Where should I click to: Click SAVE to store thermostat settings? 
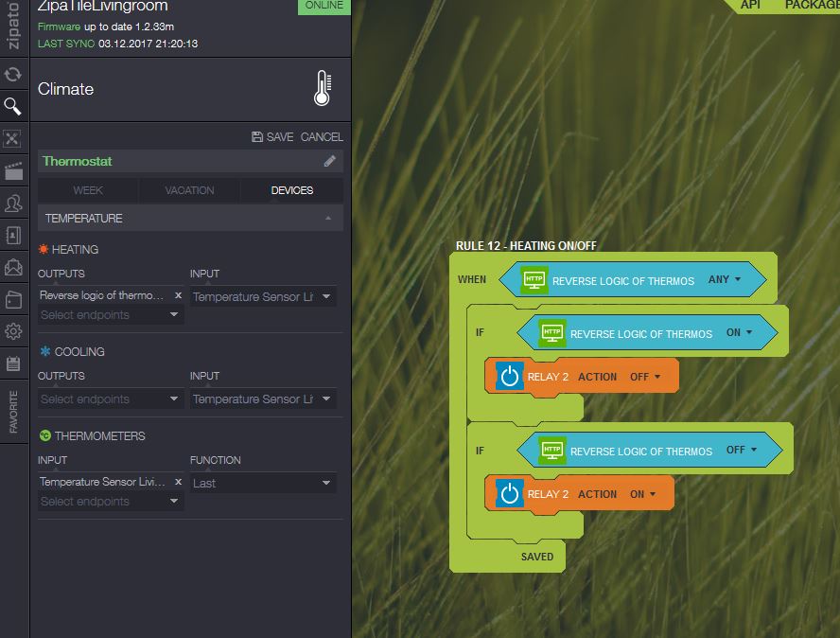point(272,137)
